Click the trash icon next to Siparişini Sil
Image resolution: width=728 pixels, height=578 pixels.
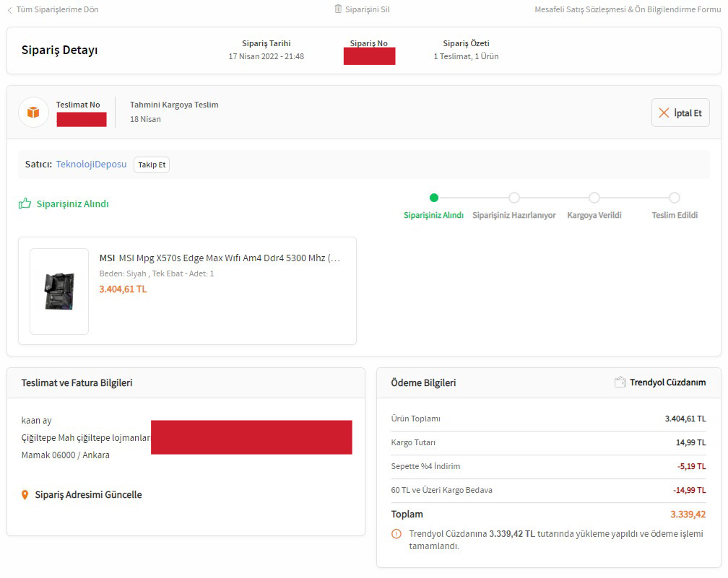(x=338, y=9)
